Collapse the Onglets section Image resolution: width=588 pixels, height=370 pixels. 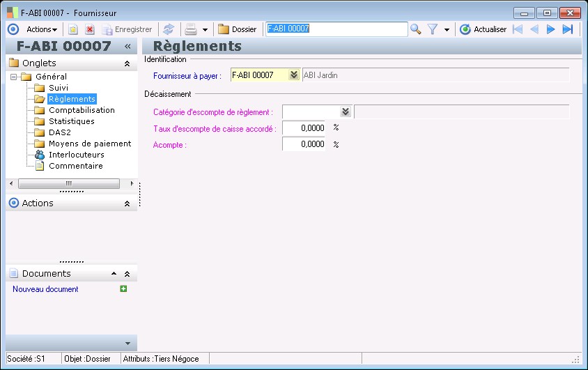point(127,63)
